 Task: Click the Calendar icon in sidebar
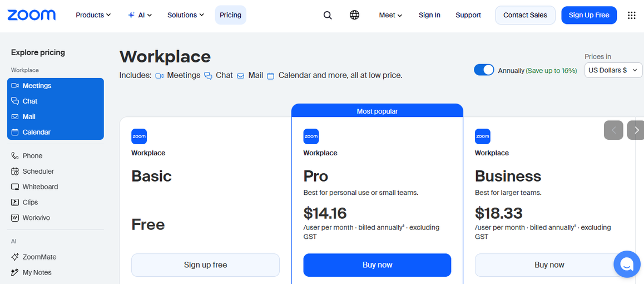coord(15,133)
